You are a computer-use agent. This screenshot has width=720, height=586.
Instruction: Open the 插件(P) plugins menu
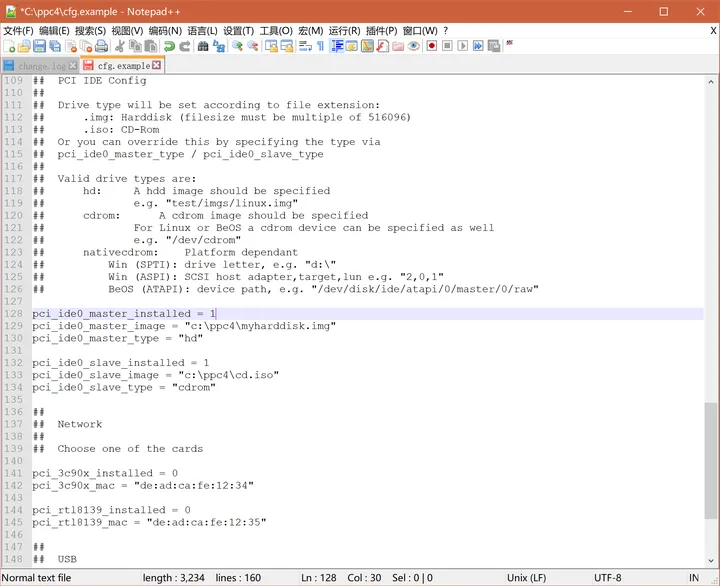pyautogui.click(x=382, y=31)
